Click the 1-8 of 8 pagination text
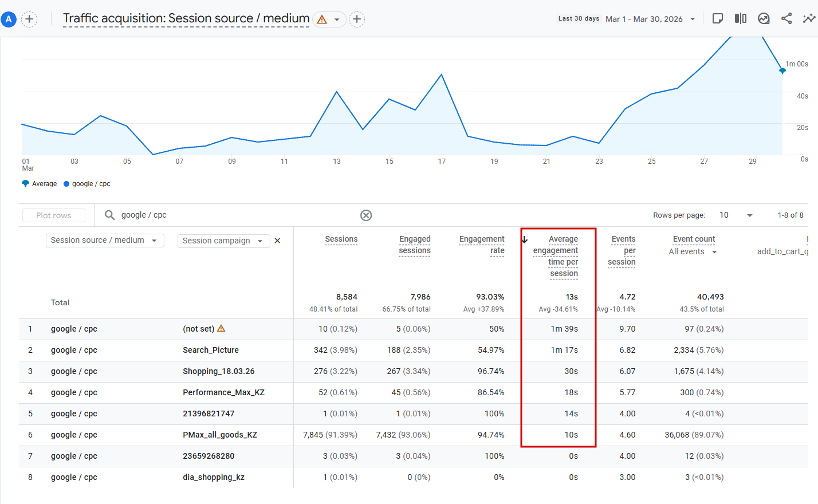This screenshot has height=504, width=818. [x=791, y=215]
